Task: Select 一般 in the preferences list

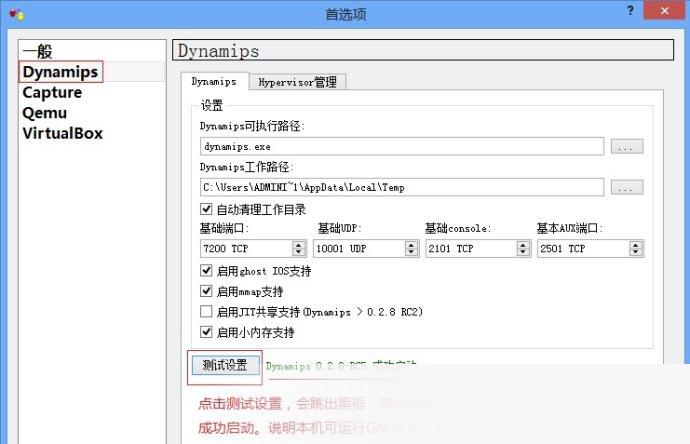Action: [x=38, y=51]
